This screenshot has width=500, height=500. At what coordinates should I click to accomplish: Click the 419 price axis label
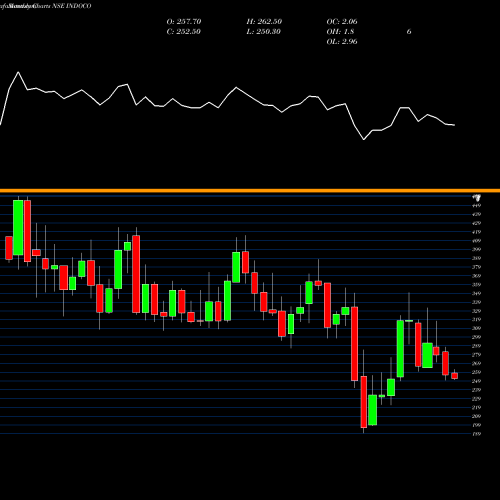476,232
